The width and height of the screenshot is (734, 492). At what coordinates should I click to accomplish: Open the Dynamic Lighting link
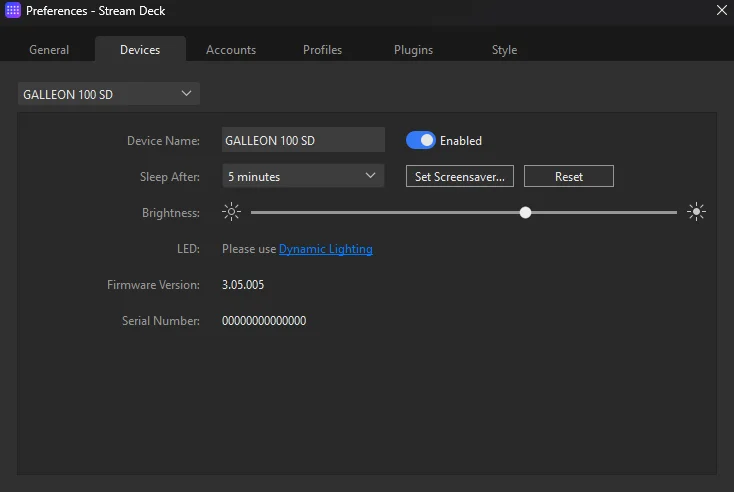[326, 249]
